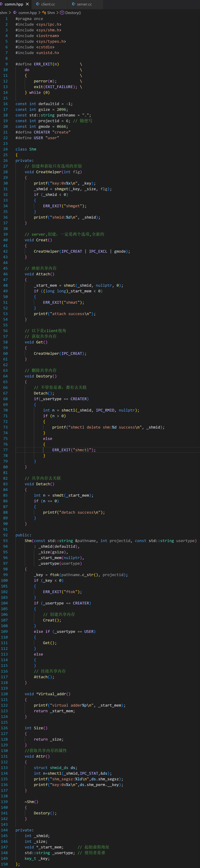The image size is (200, 868).
Task: Click the 'ERR_EXIT("shmget");' line
Action: tap(65, 206)
